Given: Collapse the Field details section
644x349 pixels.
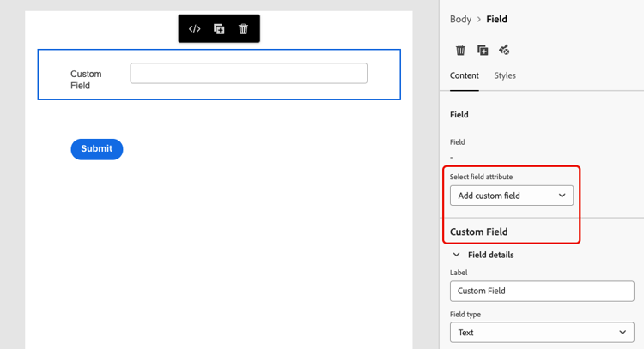Looking at the screenshot, I should point(456,255).
